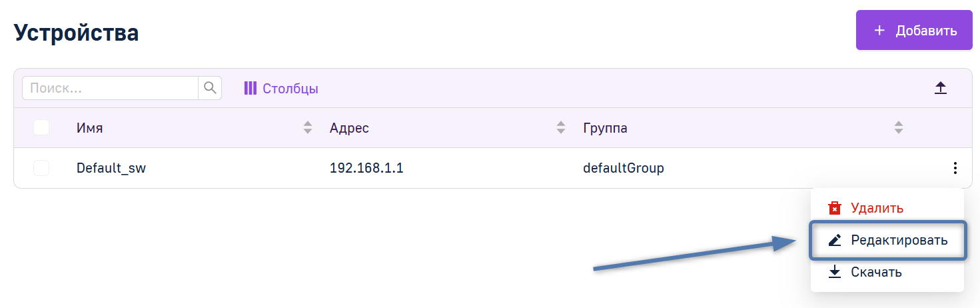Screen dimensions: 980x308
Task: Click the red trash icon for Удалить
Action: coord(835,208)
